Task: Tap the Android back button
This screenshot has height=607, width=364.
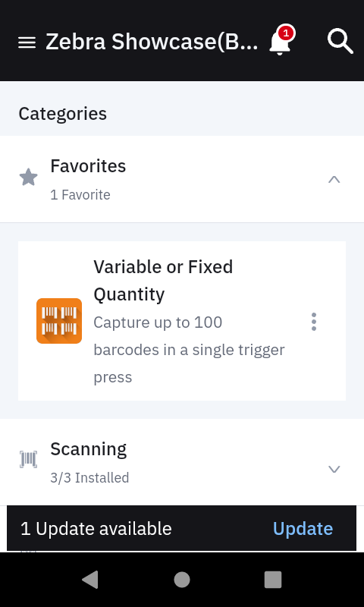Action: point(90,580)
